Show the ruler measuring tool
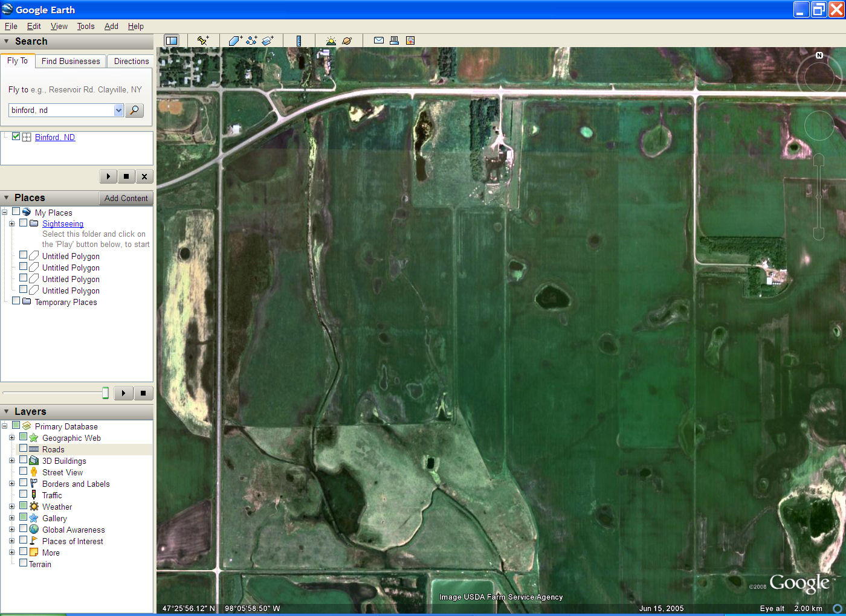The width and height of the screenshot is (846, 616). 299,40
